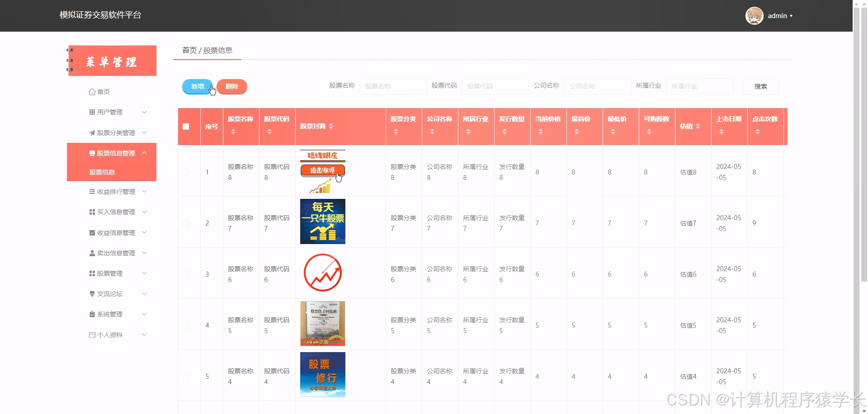
Task: Collapse the 股票信息管理 menu section
Action: 144,153
